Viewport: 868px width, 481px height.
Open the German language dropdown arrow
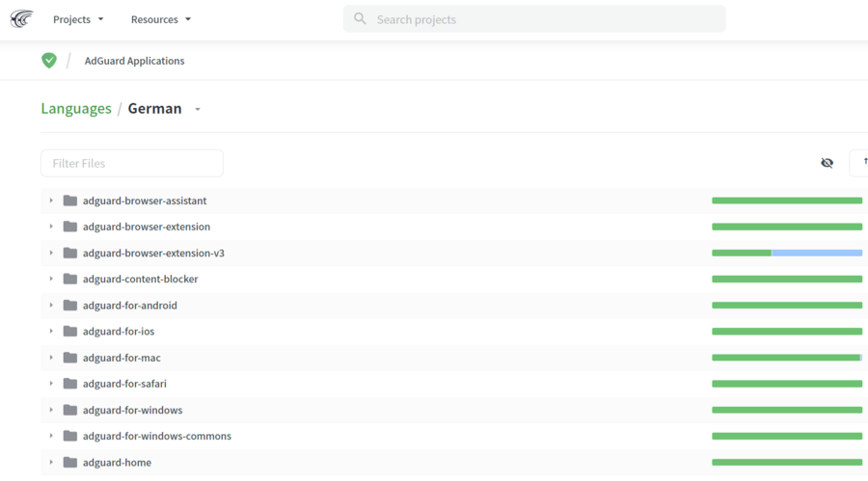(198, 109)
